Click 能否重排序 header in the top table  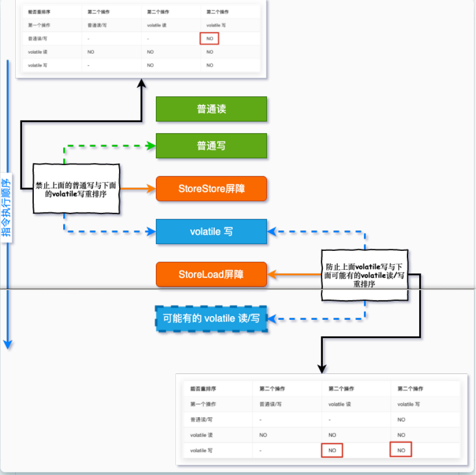(38, 11)
